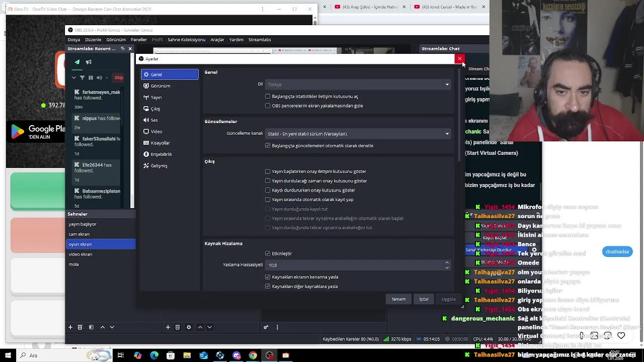This screenshot has width=644, height=362.
Task: Open Google Chrome from the taskbar
Action: 253,355
